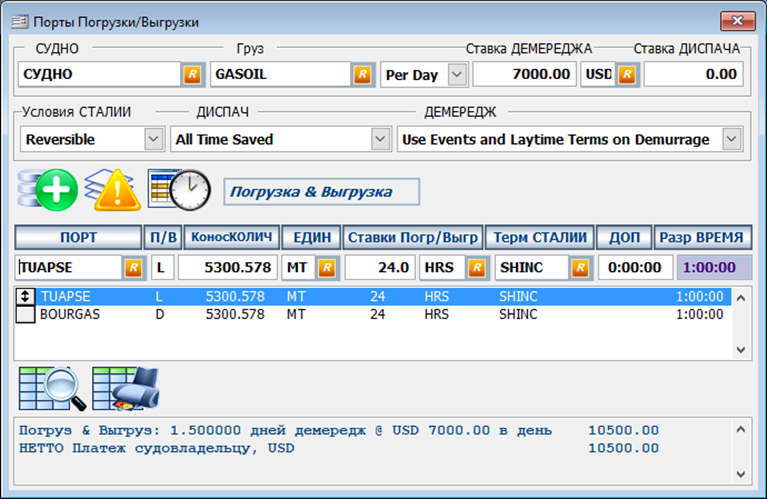This screenshot has height=499, width=767.
Task: Click the Погрузка & Выгрузка button
Action: (321, 192)
